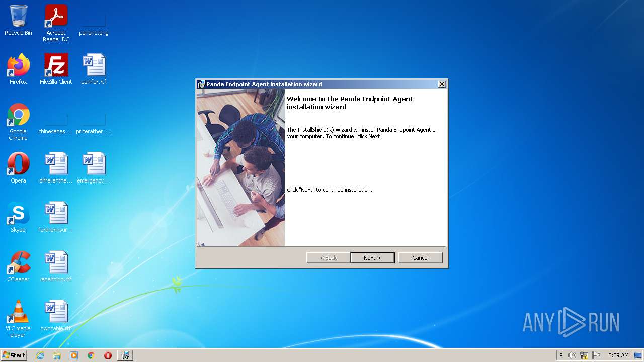Select the Opera desktop shortcut
The image size is (644, 362).
tap(18, 168)
